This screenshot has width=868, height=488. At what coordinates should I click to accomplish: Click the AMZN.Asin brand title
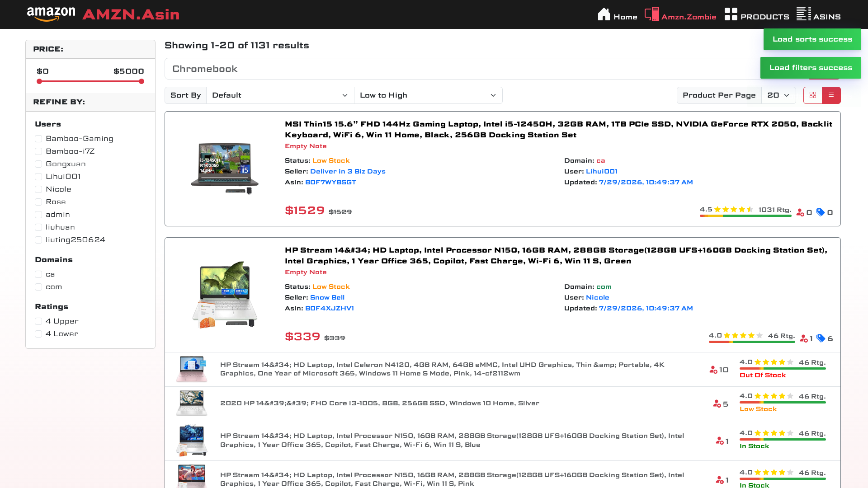(x=131, y=14)
